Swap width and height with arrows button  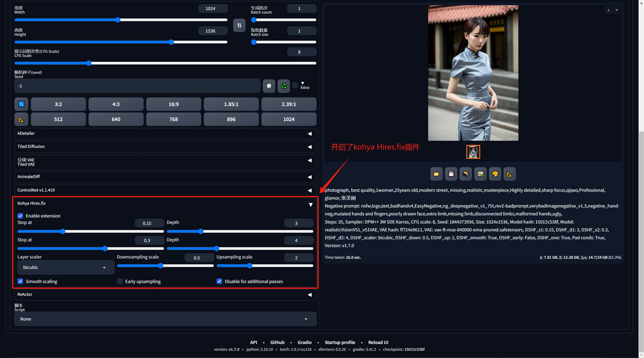pyautogui.click(x=239, y=25)
